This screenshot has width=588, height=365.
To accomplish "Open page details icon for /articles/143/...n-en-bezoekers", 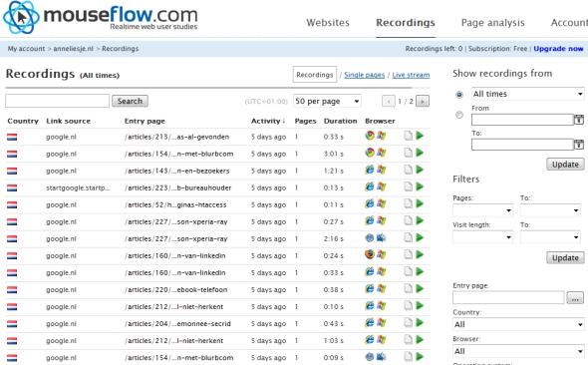I will pos(408,170).
